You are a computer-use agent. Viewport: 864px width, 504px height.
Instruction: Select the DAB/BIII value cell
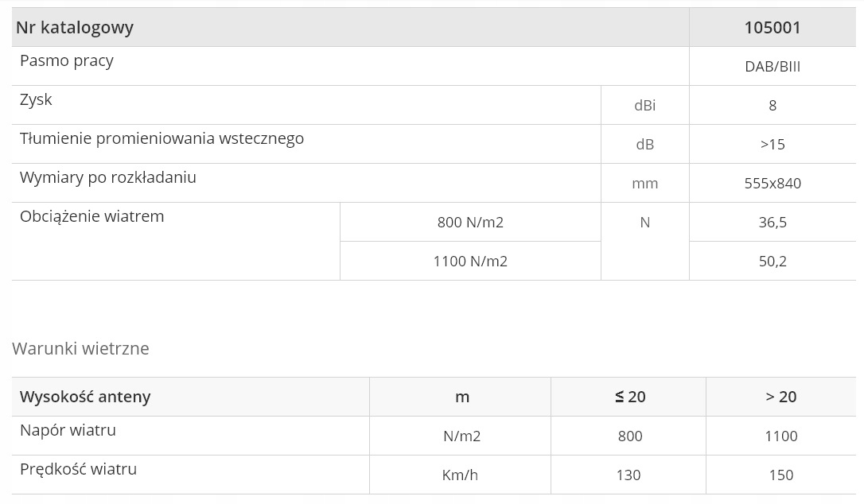pyautogui.click(x=772, y=67)
